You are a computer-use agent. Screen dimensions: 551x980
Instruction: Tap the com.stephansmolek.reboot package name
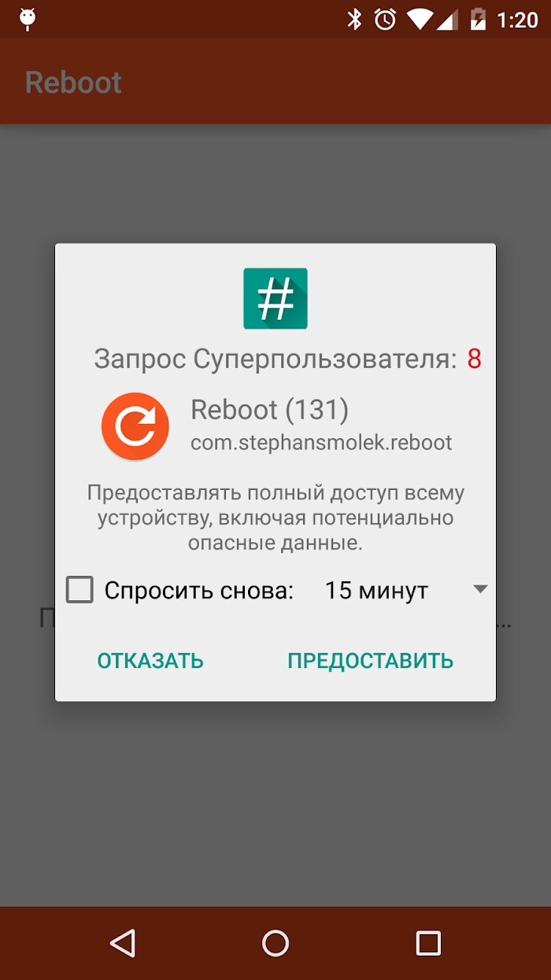click(321, 443)
